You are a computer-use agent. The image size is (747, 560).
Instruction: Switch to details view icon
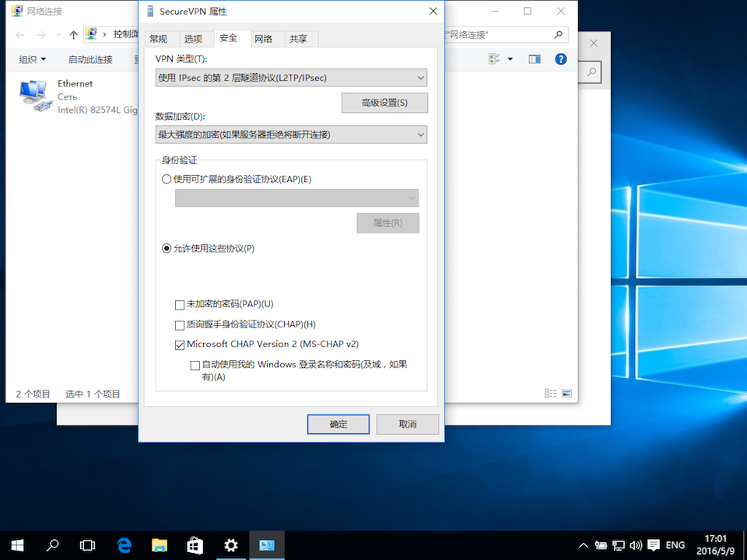[551, 394]
